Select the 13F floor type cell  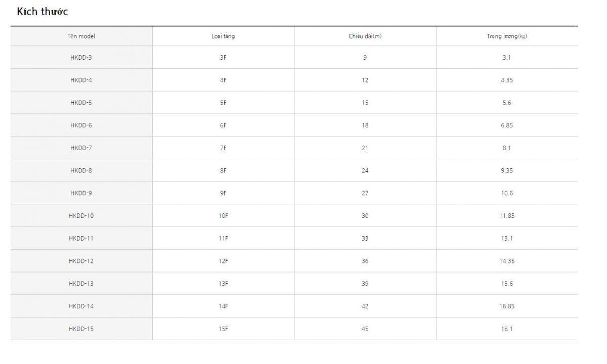223,284
